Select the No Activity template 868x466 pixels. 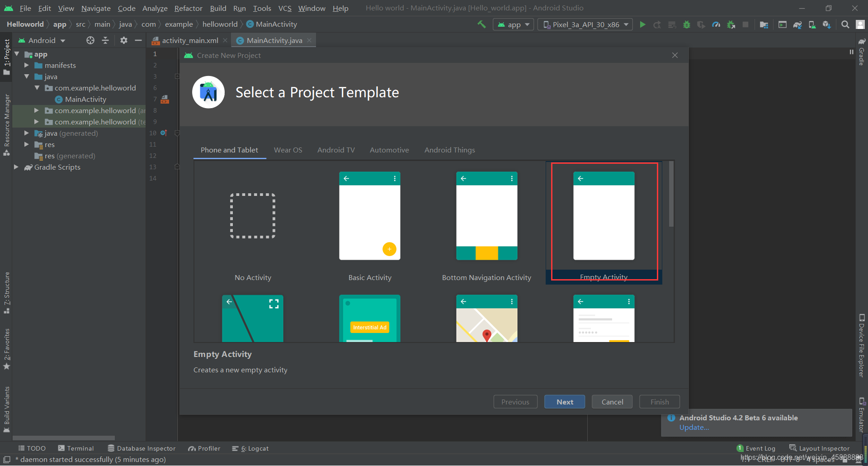[x=253, y=223]
